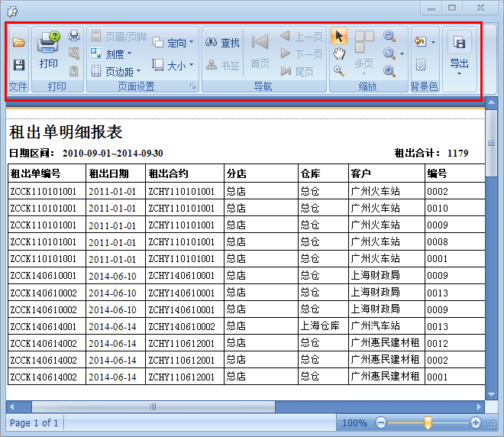
Task: Click the horizontal scrollbar right arrow
Action: click(x=479, y=407)
